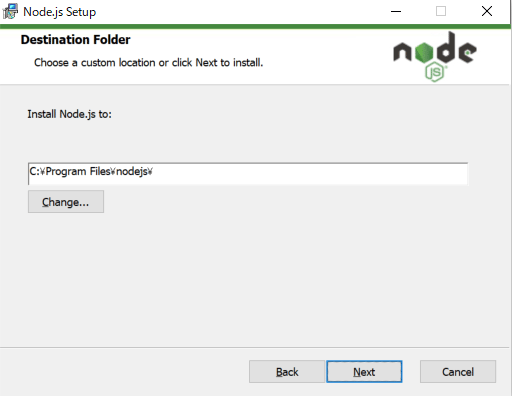The image size is (512, 396).
Task: Click the JS hexagon badge below the logo
Action: 435,72
